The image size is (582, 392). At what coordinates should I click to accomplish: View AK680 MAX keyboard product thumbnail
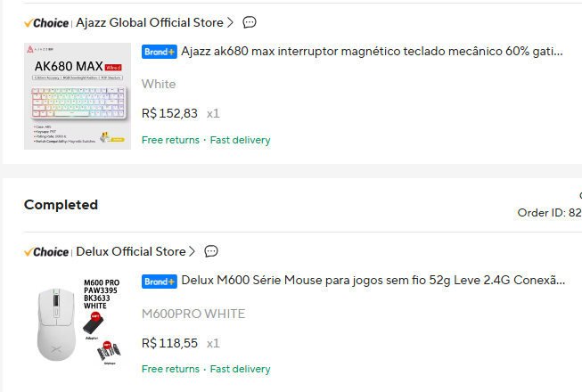[78, 96]
